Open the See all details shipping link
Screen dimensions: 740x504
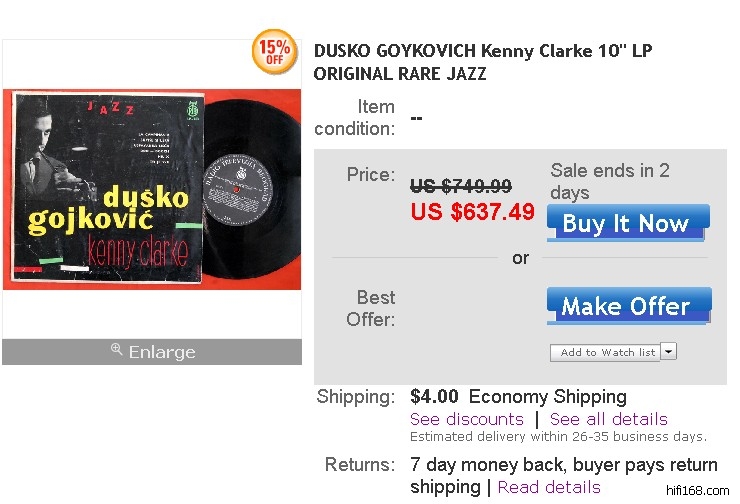[608, 419]
